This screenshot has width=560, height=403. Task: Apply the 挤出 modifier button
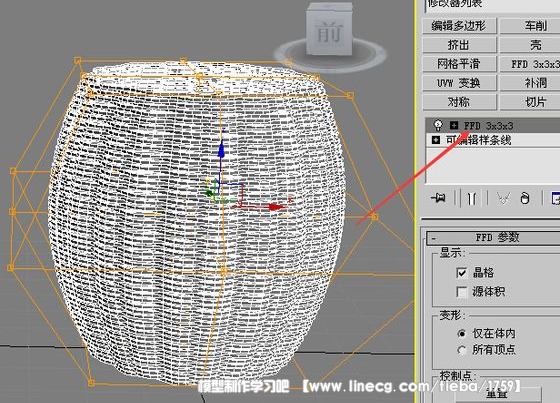tap(459, 45)
